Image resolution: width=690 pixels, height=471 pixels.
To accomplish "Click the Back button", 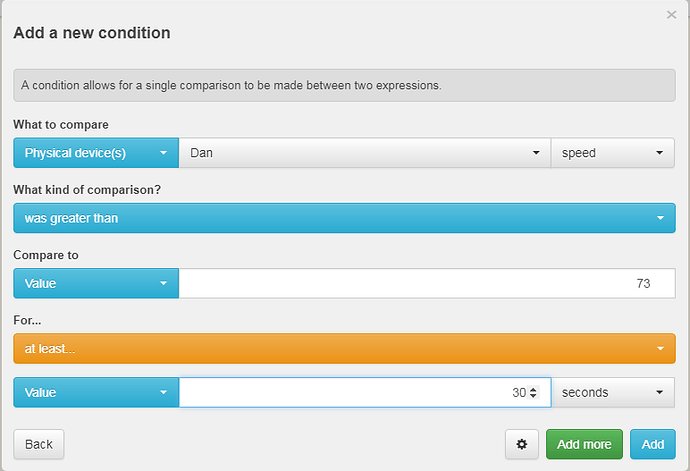I will [x=39, y=444].
